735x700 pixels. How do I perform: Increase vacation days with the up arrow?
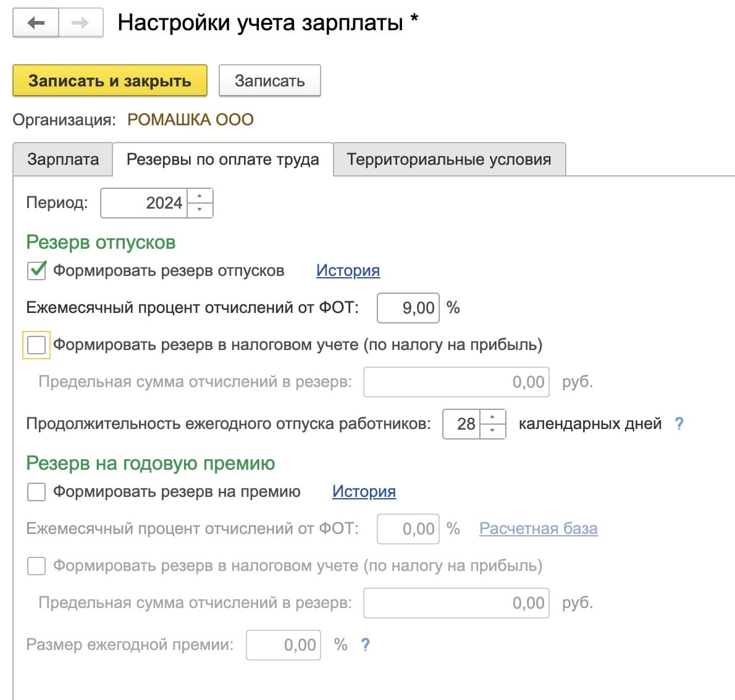click(x=492, y=417)
